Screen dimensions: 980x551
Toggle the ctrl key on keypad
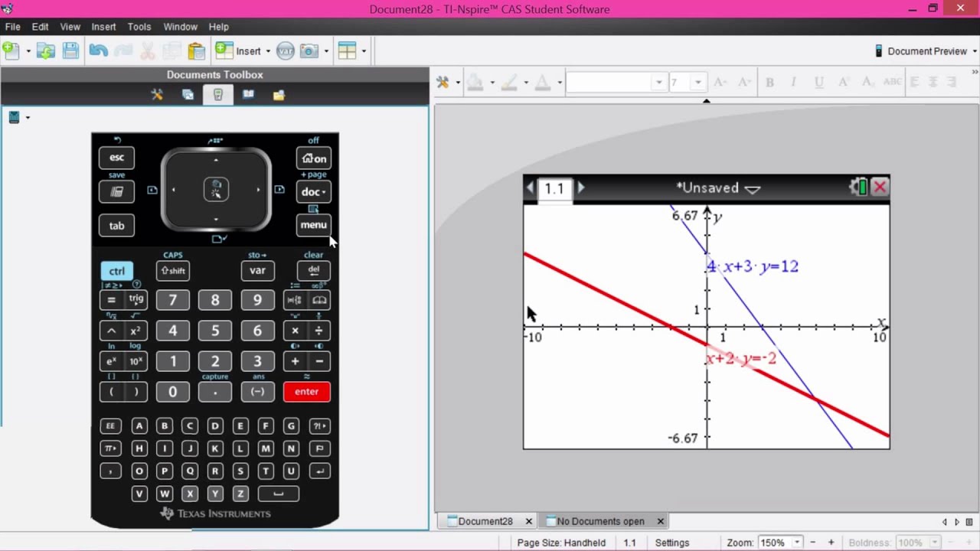click(116, 271)
